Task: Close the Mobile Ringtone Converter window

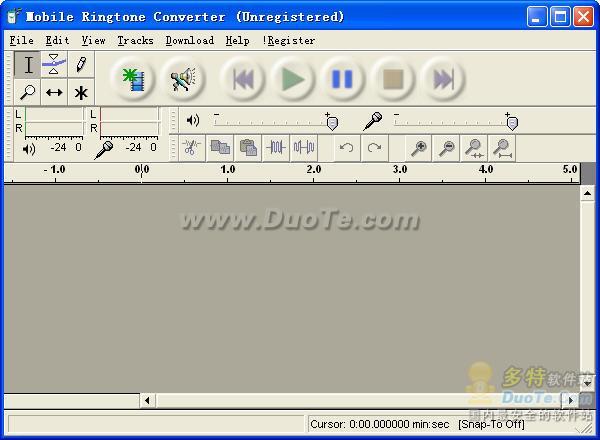Action: coord(583,17)
